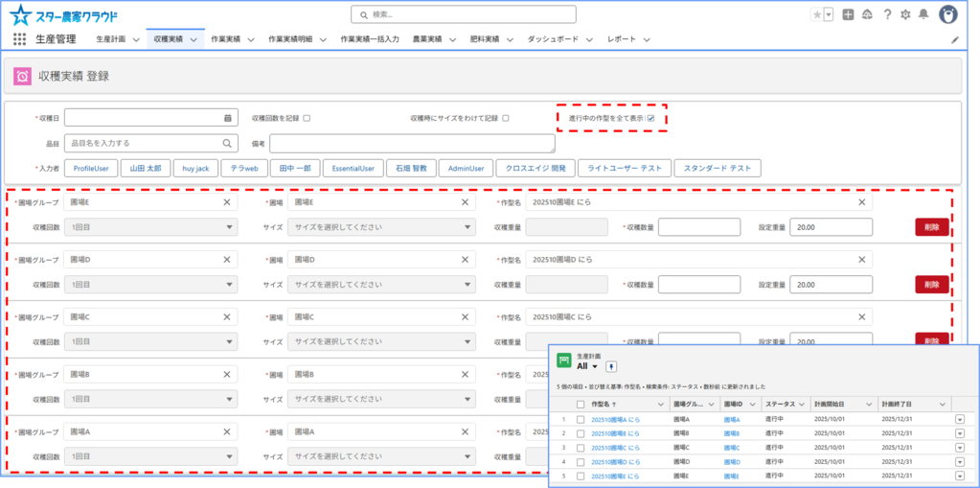Click 削除 button for the 圃場D row
980x488 pixels.
(931, 285)
